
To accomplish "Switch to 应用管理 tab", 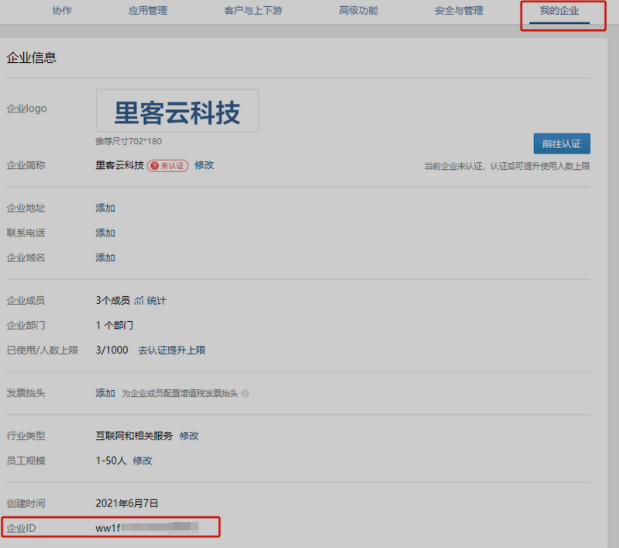I will click(148, 11).
